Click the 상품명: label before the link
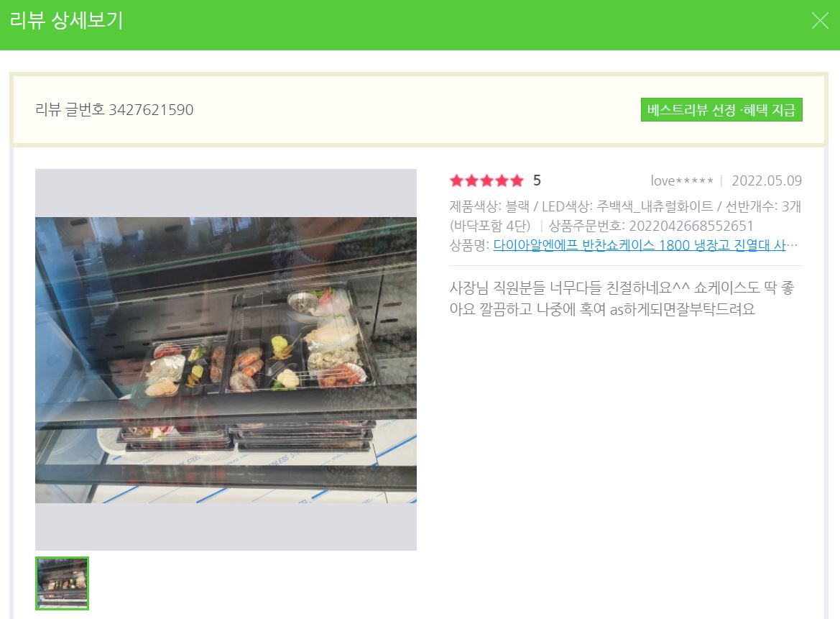The image size is (840, 619). point(469,245)
